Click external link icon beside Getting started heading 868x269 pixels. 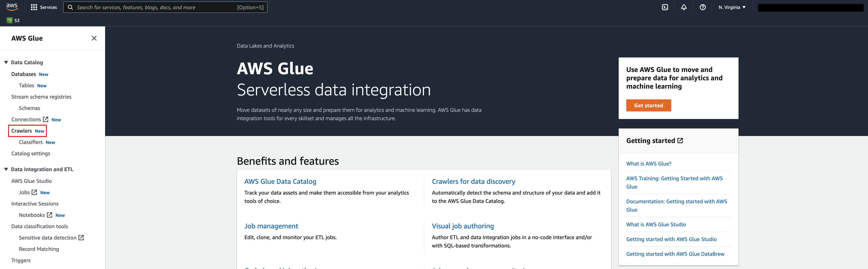(x=680, y=141)
